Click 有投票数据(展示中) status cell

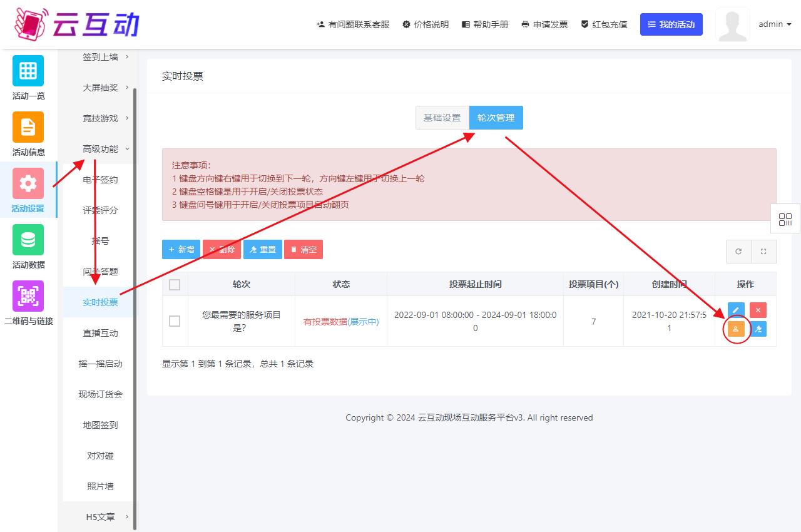click(341, 322)
